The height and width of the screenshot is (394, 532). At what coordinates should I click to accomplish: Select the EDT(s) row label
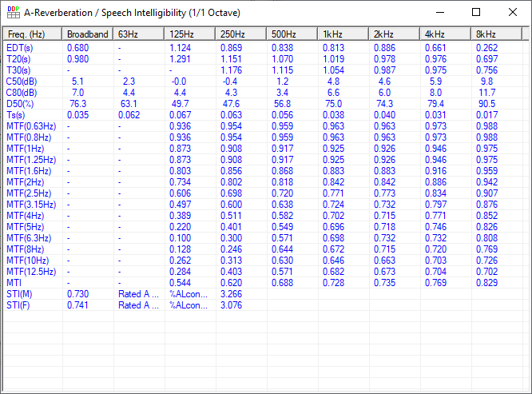[20, 48]
